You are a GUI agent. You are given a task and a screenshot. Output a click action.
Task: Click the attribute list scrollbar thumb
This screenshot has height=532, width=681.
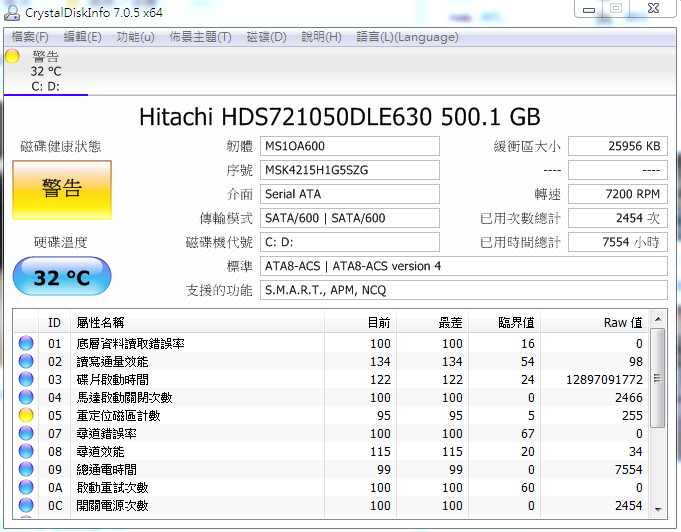[658, 378]
